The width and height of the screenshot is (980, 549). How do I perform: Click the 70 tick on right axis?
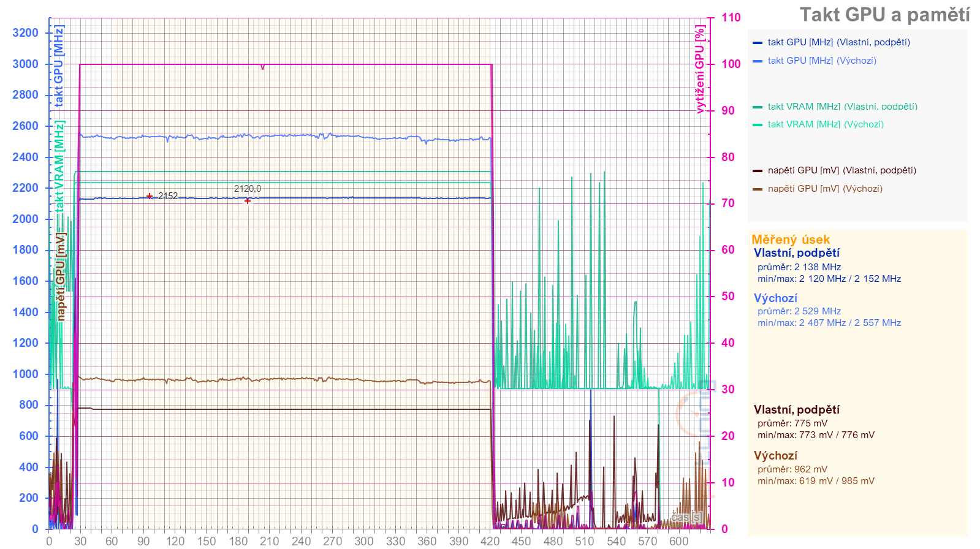coord(727,203)
